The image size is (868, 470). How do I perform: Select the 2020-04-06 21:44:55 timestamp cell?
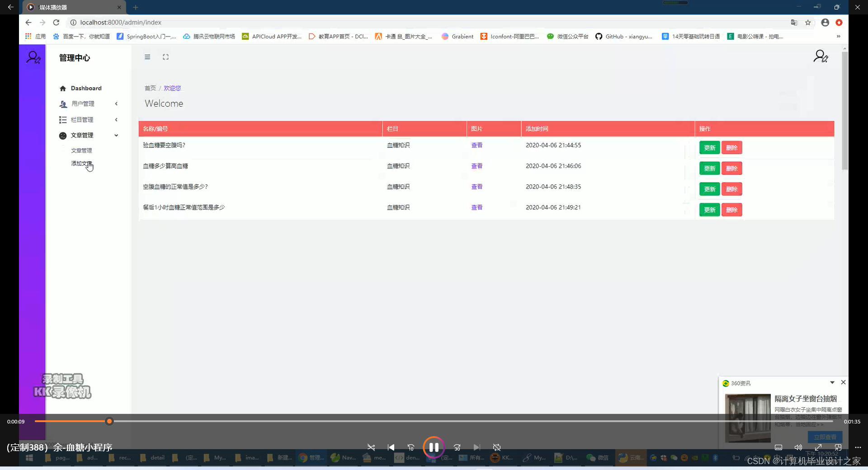(x=553, y=145)
